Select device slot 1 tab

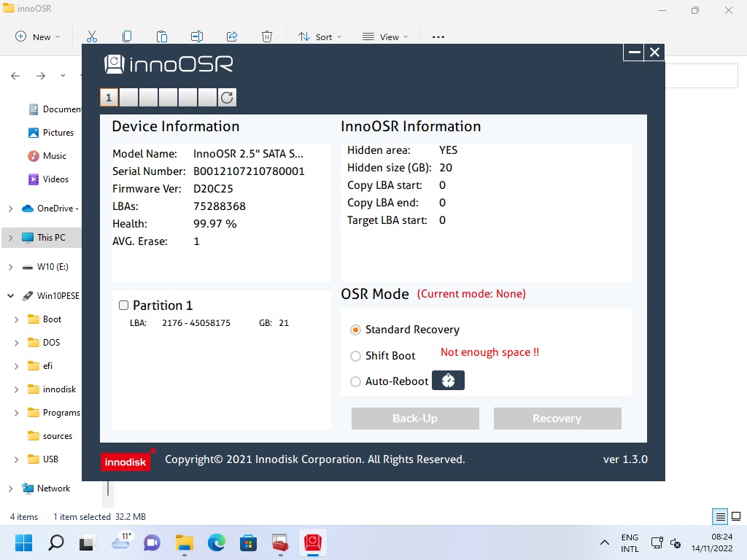(109, 98)
